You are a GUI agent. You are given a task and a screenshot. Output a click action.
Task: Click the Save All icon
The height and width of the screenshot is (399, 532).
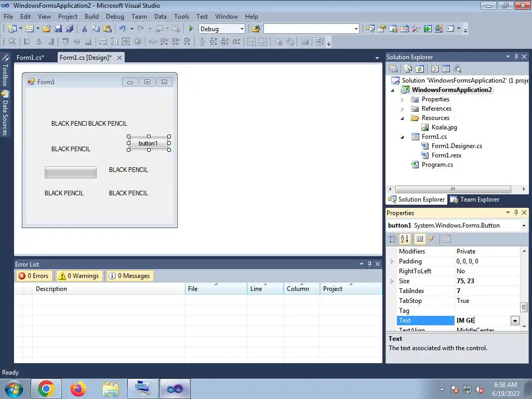click(x=70, y=29)
